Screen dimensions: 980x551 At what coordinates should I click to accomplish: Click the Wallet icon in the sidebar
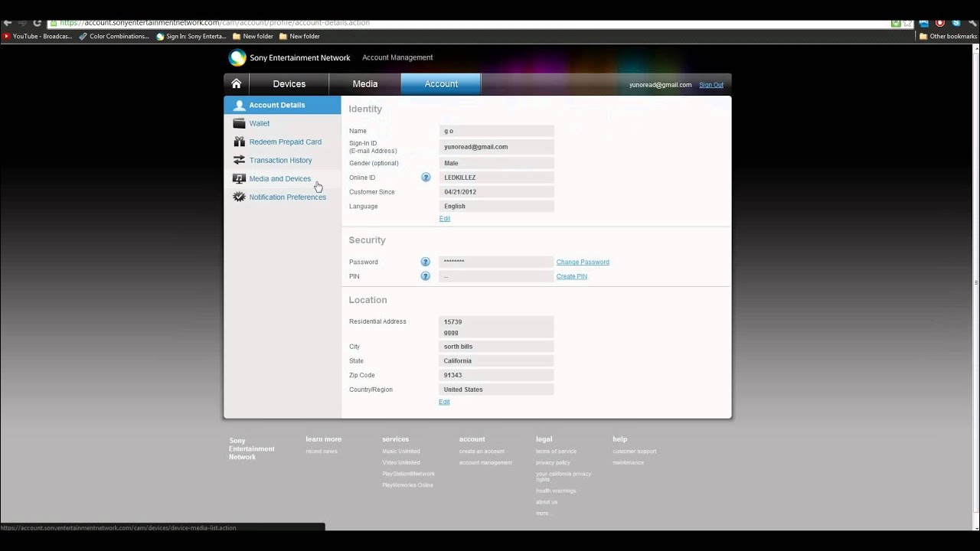pos(239,123)
